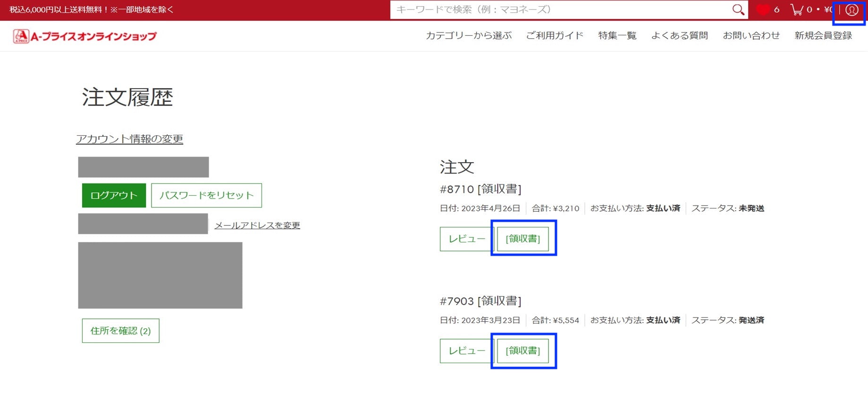Focus the keyword search field
Image resolution: width=868 pixels, height=399 pixels.
(562, 9)
